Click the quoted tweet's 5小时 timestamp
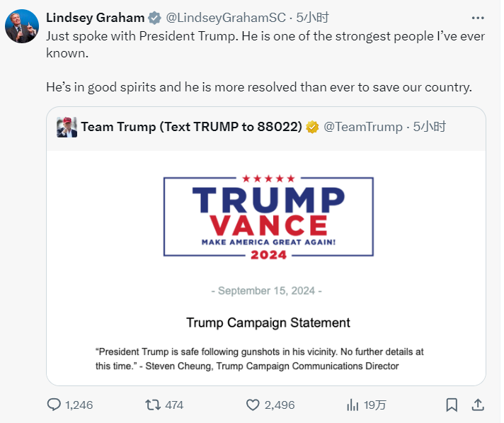This screenshot has width=504, height=423. tap(430, 127)
